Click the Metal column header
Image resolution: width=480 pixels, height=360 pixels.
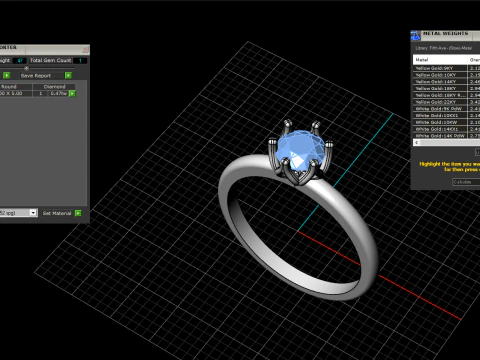click(440, 60)
